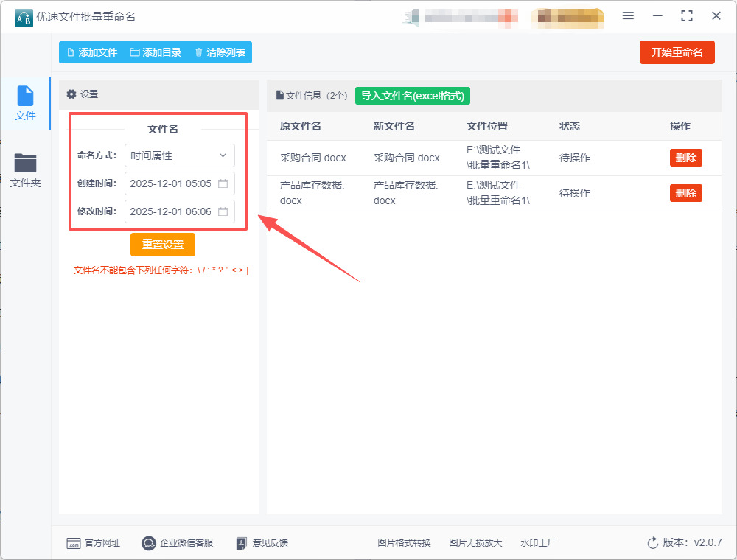Click the 创建时间 date field
Image resolution: width=737 pixels, height=560 pixels.
(x=180, y=183)
